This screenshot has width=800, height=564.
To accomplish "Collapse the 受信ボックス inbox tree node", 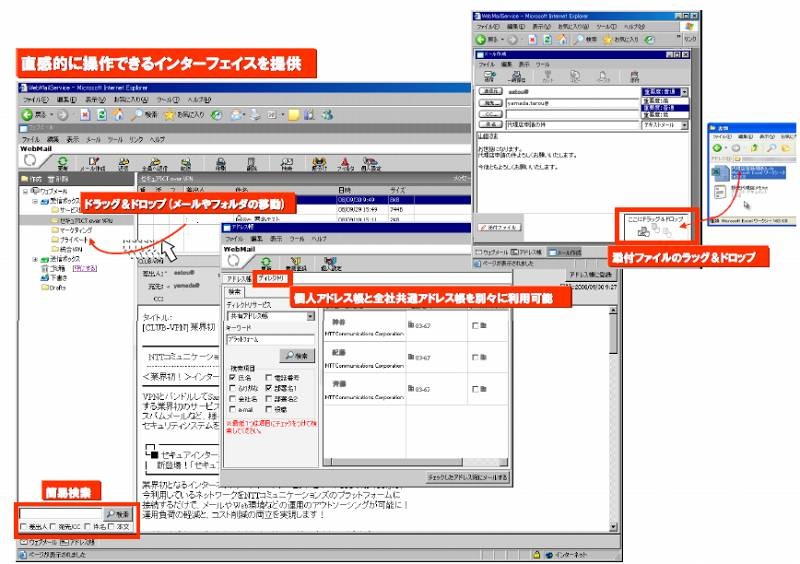I will [35, 201].
